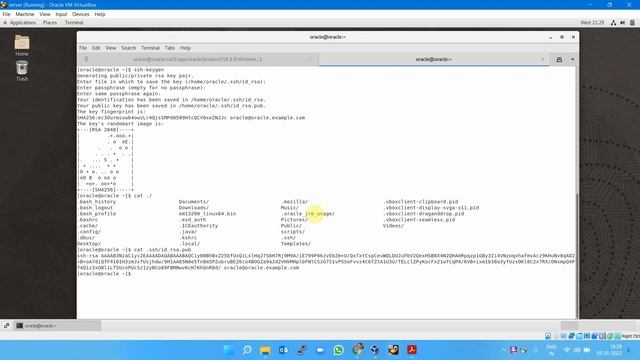Click Windows tray battery icon

tap(587, 350)
